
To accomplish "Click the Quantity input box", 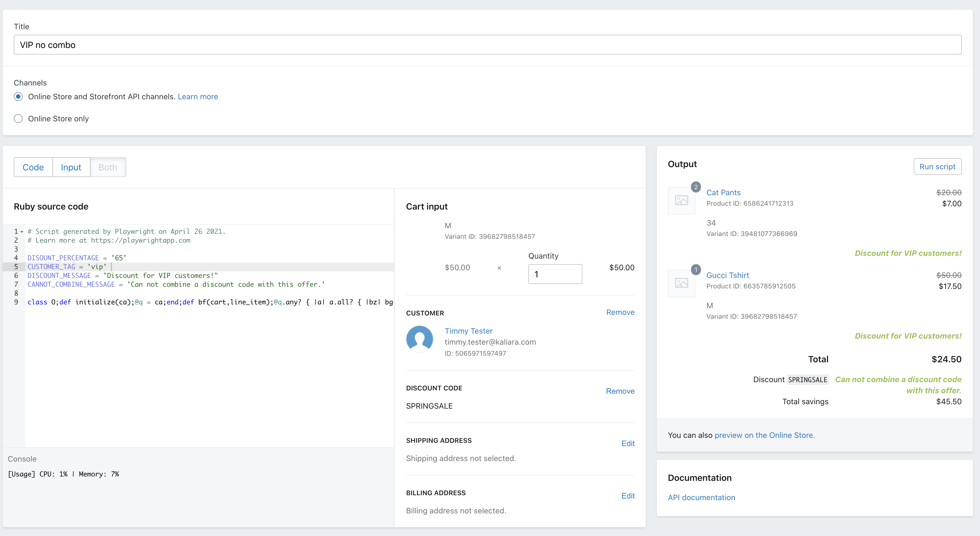I will point(555,274).
